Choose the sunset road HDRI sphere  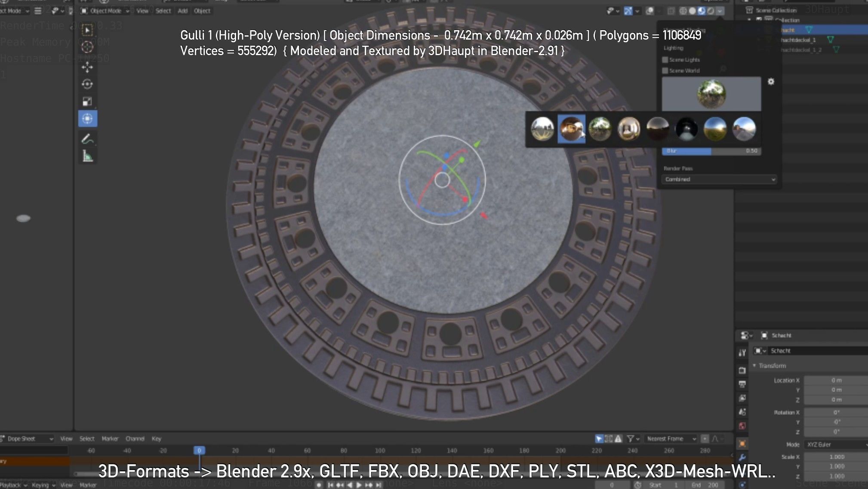point(744,129)
